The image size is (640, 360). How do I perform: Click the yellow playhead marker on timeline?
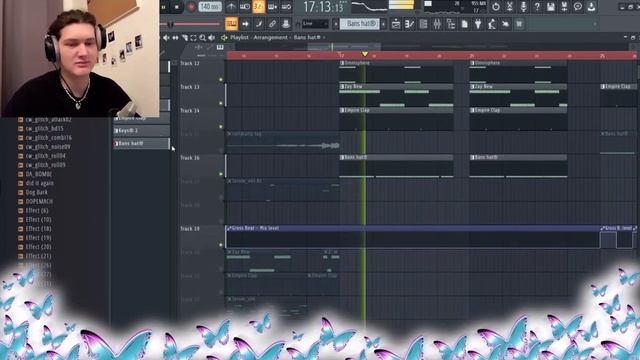(365, 54)
